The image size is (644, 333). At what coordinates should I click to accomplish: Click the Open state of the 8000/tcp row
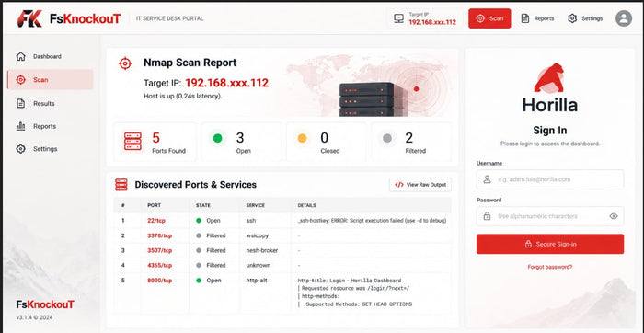coord(208,281)
